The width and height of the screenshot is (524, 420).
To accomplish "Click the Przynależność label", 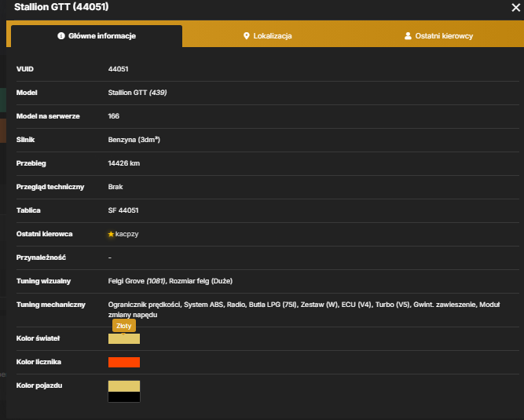I will coord(41,257).
